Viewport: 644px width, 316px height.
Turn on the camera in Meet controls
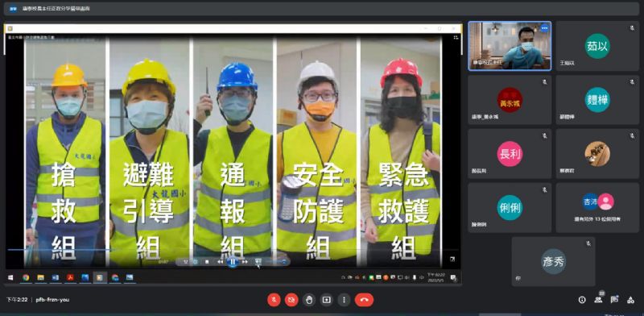(291, 300)
